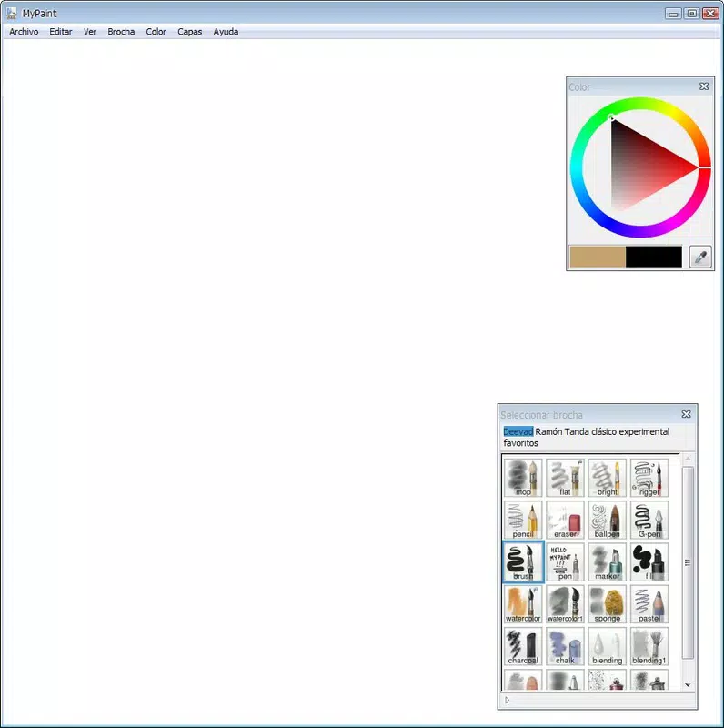Select the pastel brush
The width and height of the screenshot is (724, 728).
649,604
